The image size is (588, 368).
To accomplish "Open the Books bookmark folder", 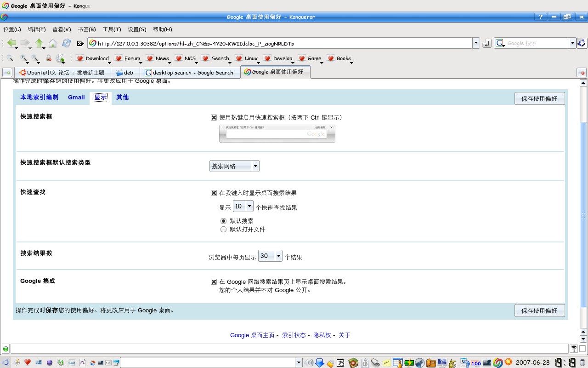I will tap(339, 58).
